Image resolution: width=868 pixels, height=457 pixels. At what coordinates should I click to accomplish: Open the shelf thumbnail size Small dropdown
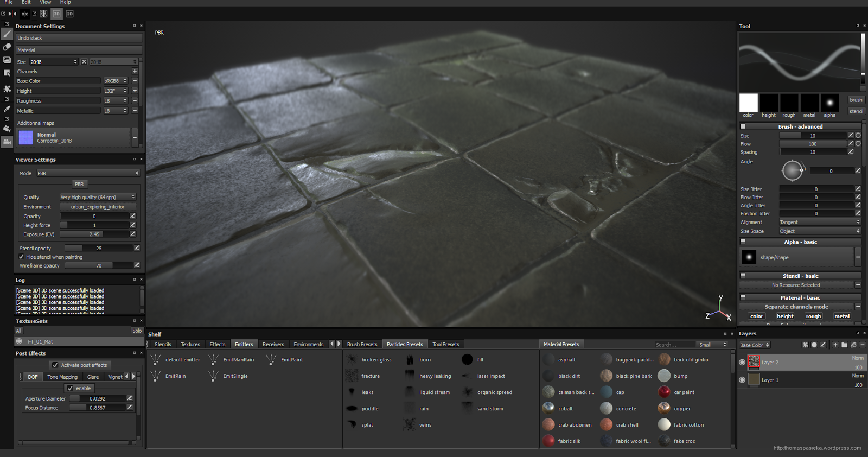(713, 345)
